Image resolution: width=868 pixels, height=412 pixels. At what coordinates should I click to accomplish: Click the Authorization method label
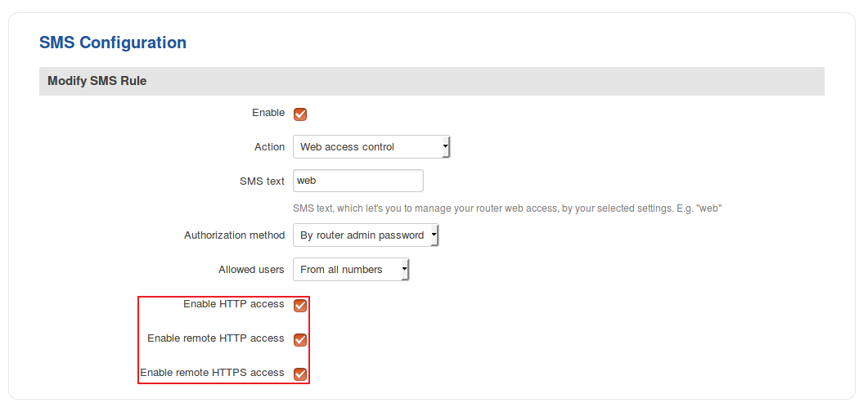tap(234, 235)
